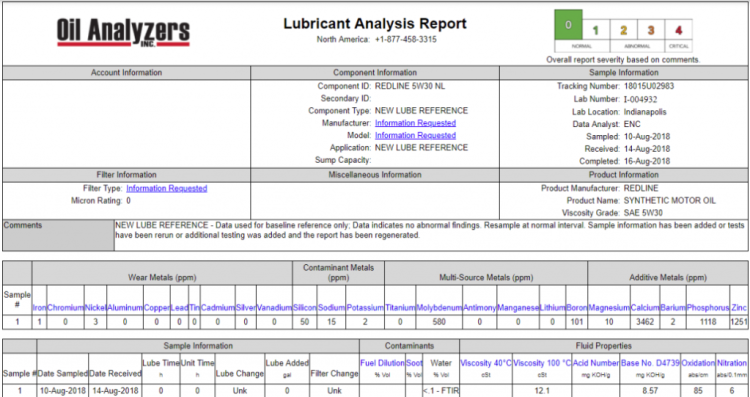Image resolution: width=750 pixels, height=397 pixels.
Task: Click the Oxidation header link
Action: pos(698,363)
